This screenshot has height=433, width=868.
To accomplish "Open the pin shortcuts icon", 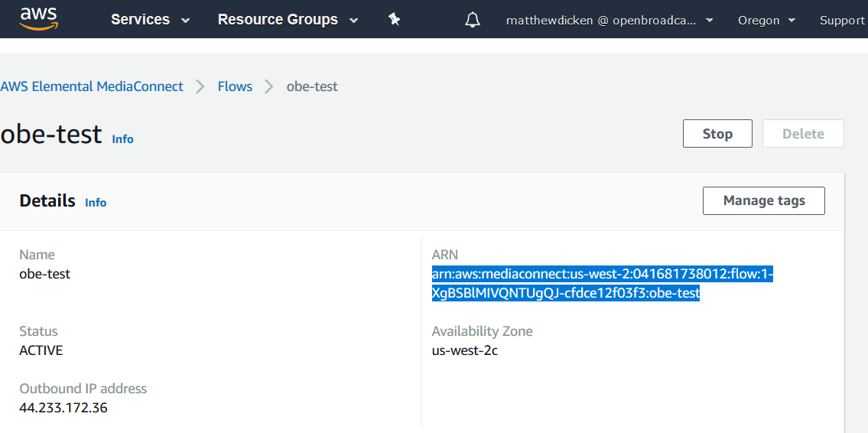I will click(x=394, y=20).
